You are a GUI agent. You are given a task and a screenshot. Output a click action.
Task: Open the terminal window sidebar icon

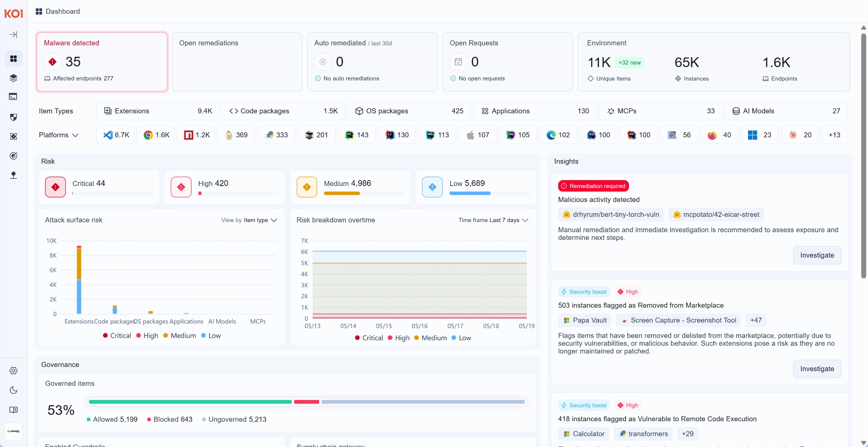[14, 97]
